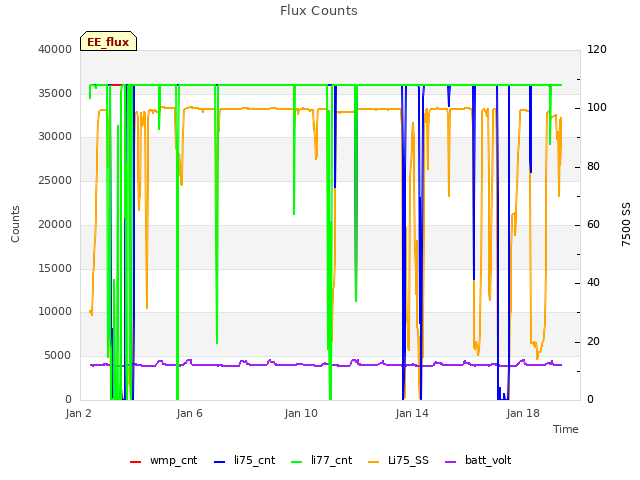
Task: Click the Jan 14 x-axis label
Action: (x=412, y=413)
